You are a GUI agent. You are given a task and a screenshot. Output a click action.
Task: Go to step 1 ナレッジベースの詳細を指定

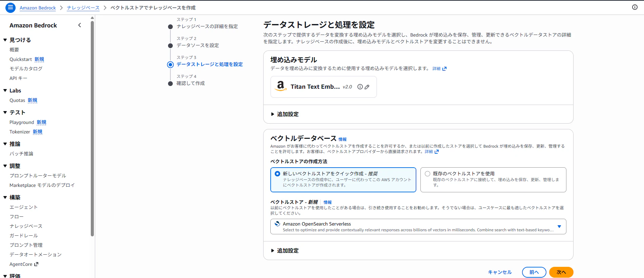(207, 26)
